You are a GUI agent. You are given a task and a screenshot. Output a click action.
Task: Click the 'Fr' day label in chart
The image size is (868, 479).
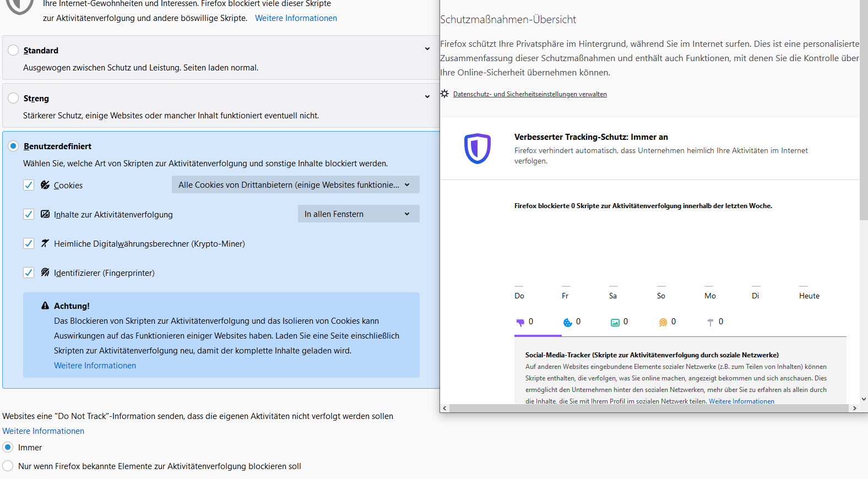point(565,296)
